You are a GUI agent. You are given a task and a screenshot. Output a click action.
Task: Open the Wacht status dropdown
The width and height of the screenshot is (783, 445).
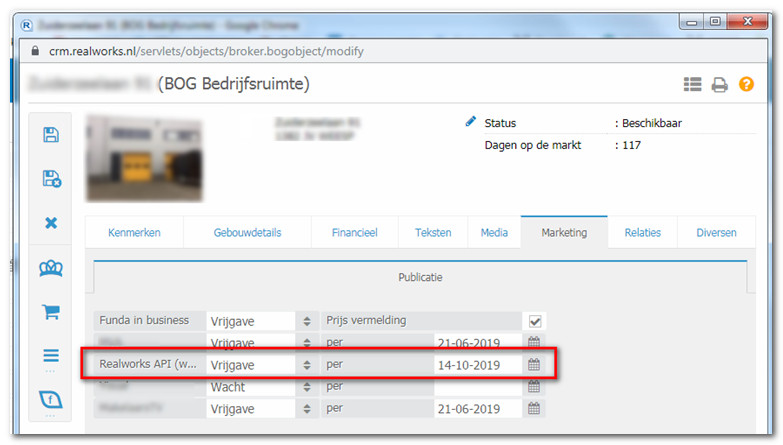262,387
